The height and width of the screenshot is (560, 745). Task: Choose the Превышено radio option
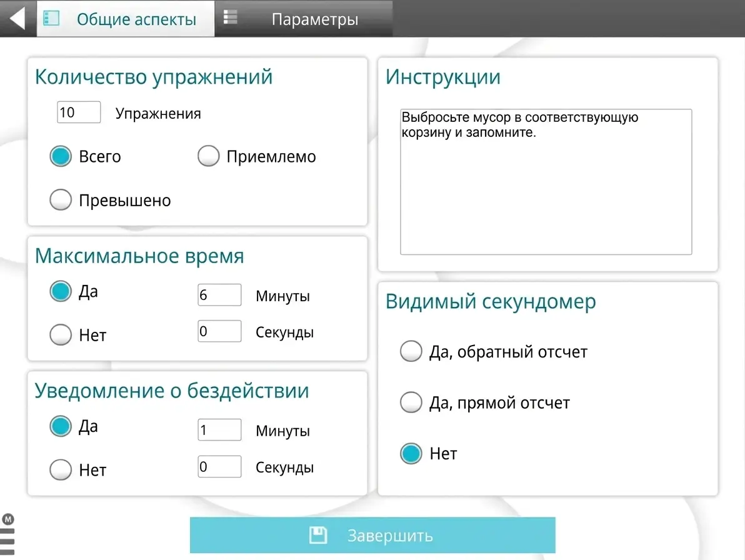tap(61, 200)
